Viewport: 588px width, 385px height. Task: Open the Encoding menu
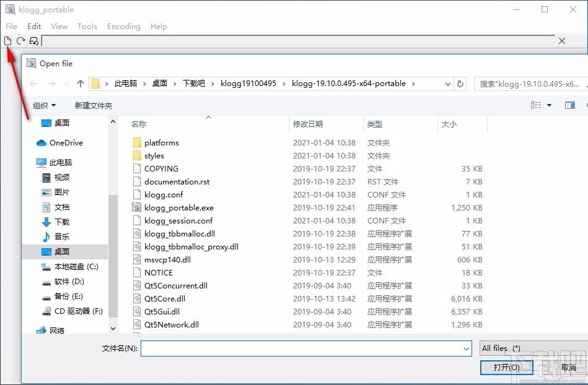point(124,26)
